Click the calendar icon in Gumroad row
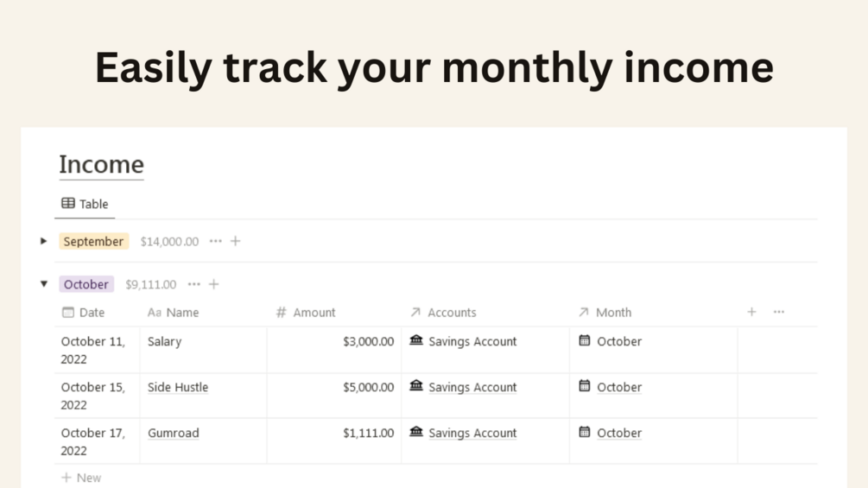 [585, 432]
